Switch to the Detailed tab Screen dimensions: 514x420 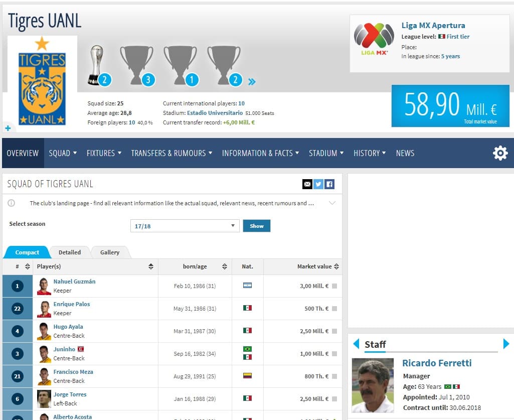[x=69, y=252]
